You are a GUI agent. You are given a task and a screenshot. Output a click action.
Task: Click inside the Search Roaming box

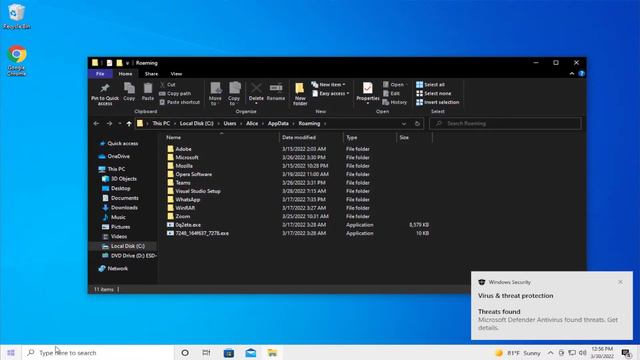505,123
